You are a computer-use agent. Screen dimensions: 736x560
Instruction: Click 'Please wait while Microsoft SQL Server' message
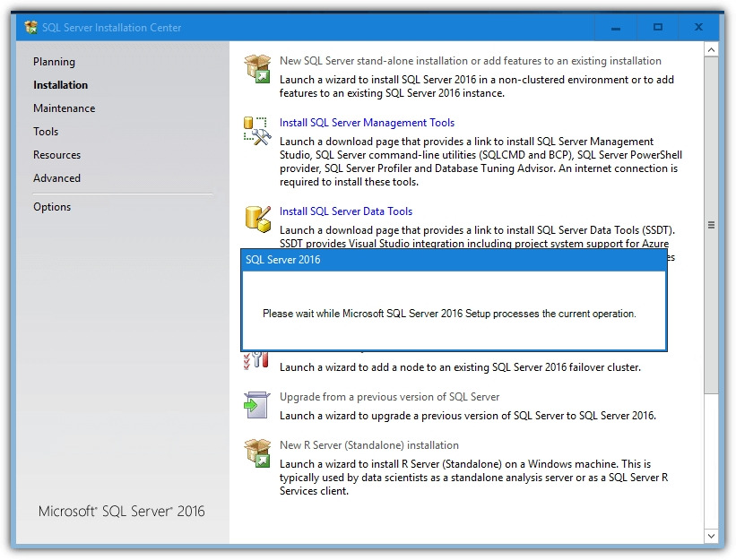click(x=449, y=314)
